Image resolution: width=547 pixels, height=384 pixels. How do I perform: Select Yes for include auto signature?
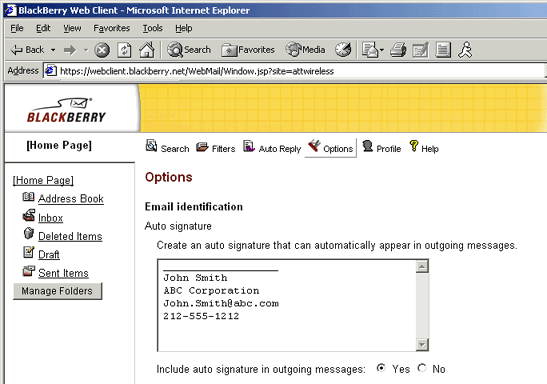[x=381, y=368]
